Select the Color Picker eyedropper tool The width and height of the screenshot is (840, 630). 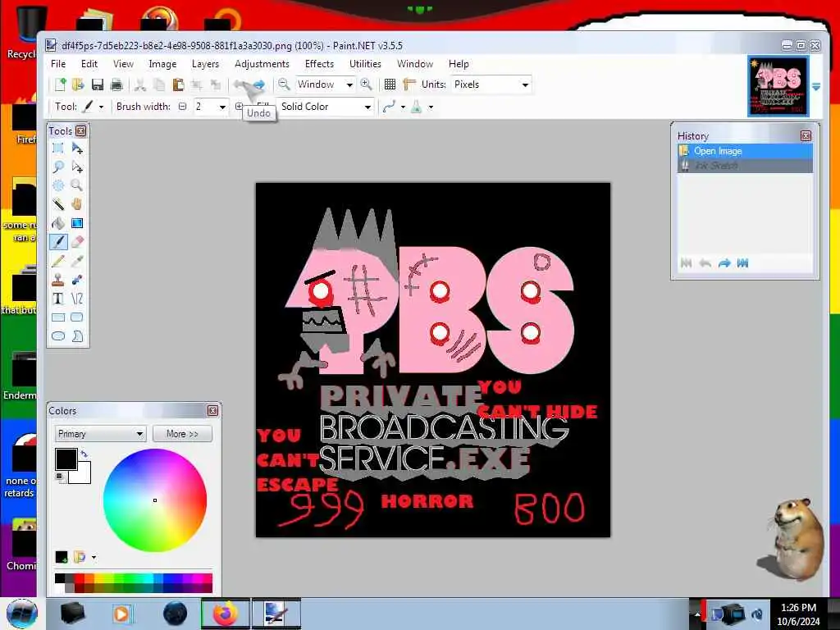coord(77,261)
